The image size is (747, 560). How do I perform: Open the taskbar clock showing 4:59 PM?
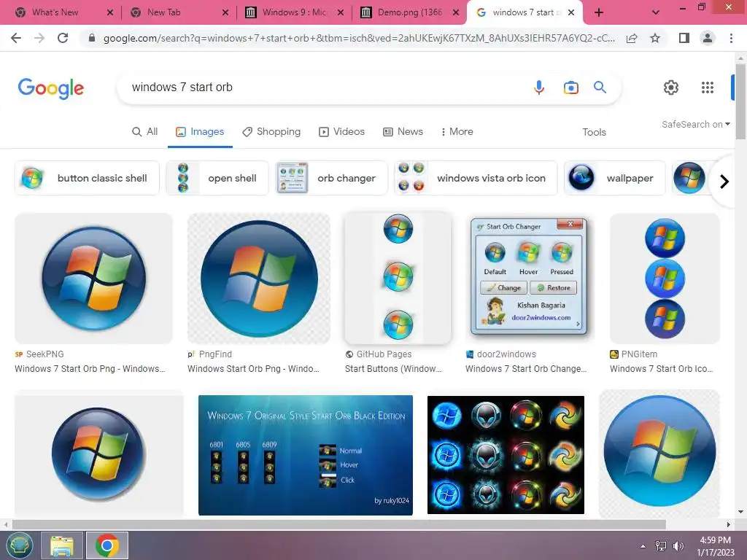tap(715, 546)
